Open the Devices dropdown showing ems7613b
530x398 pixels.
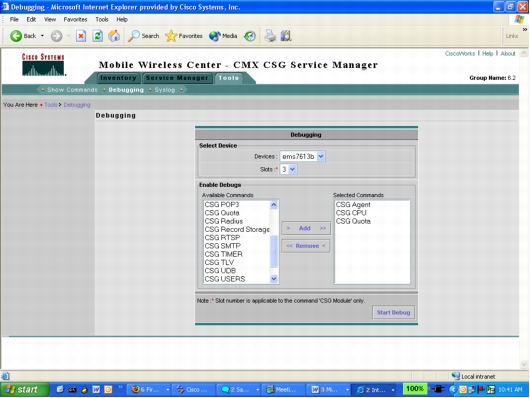(x=303, y=157)
